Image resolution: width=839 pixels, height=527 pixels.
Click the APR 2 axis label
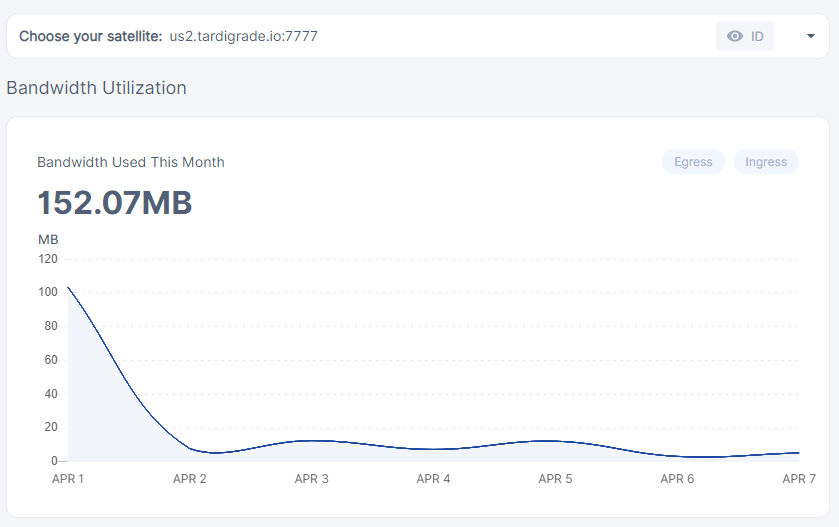(189, 479)
